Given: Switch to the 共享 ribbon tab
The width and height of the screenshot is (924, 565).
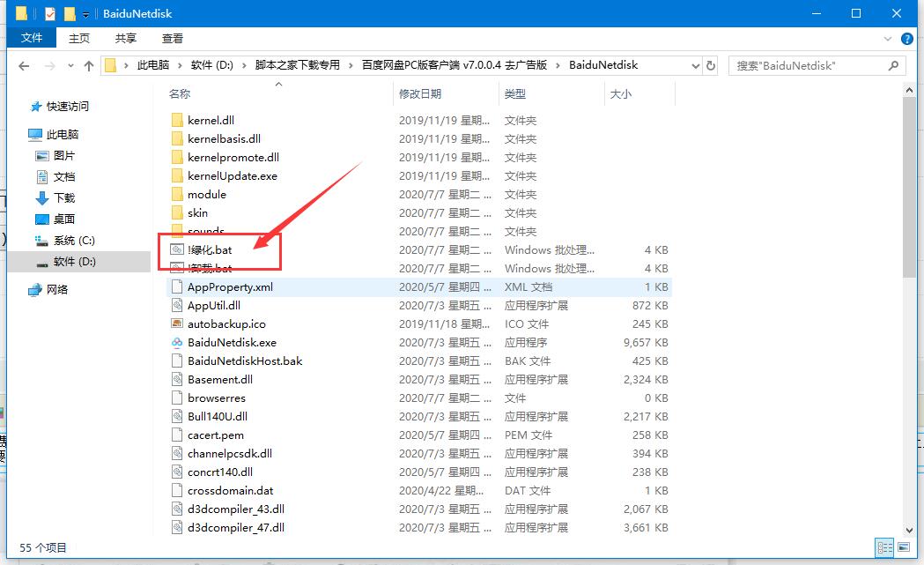Looking at the screenshot, I should pos(125,38).
